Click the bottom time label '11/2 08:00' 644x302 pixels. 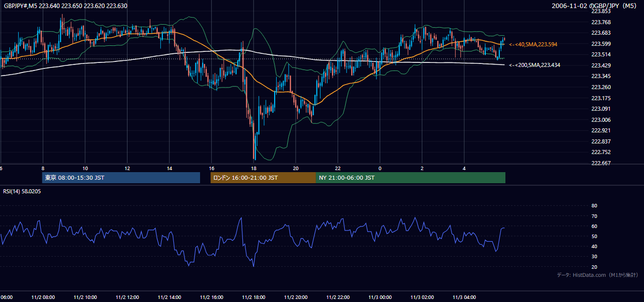(x=44, y=297)
